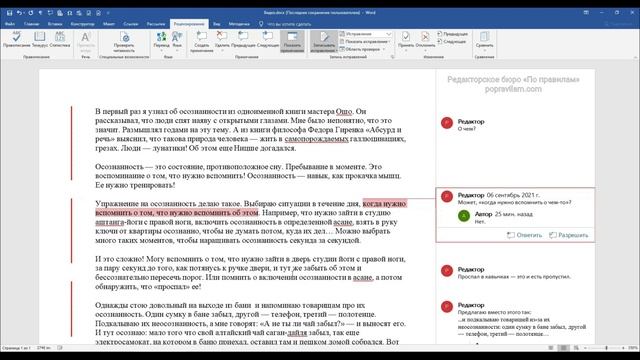Open the ribbon display options icon

click(x=586, y=13)
